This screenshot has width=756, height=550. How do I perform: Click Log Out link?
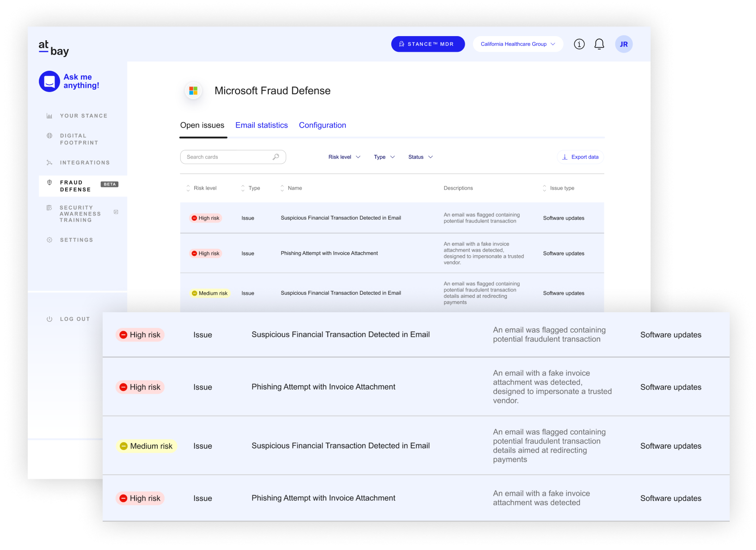[x=75, y=319]
